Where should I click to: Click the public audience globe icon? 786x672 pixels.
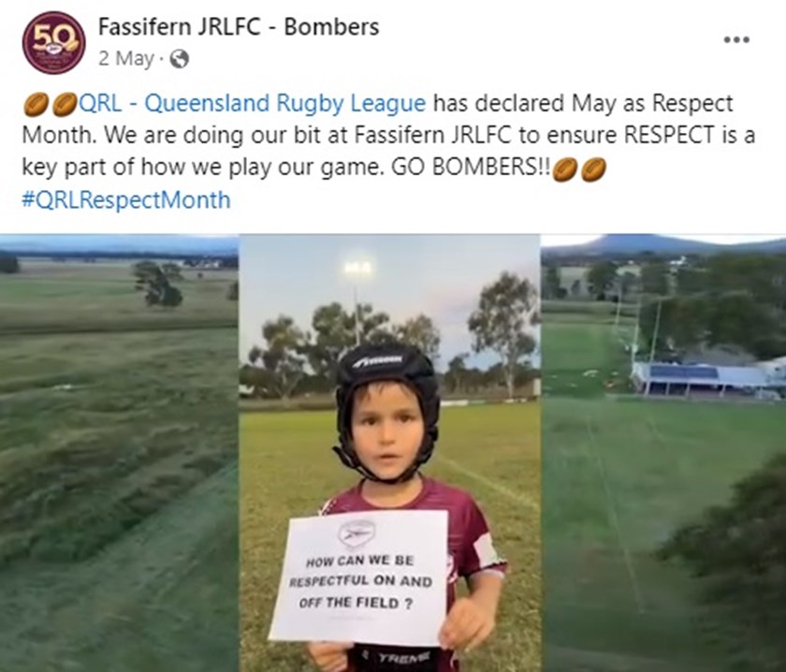(180, 58)
